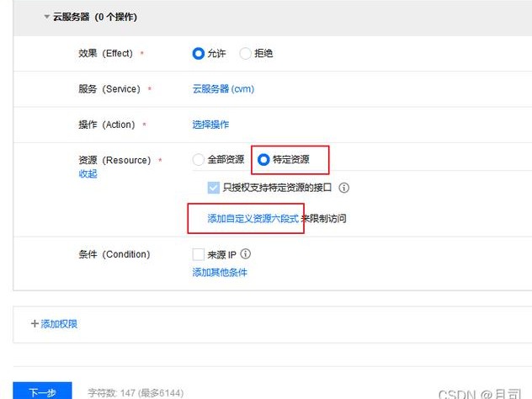
Task: Click the 效果 (Effect) label
Action: point(105,53)
